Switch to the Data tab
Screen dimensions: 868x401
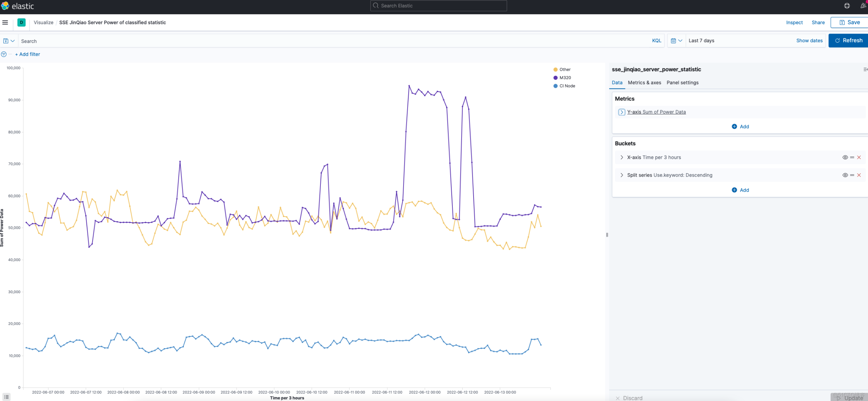[x=617, y=83]
